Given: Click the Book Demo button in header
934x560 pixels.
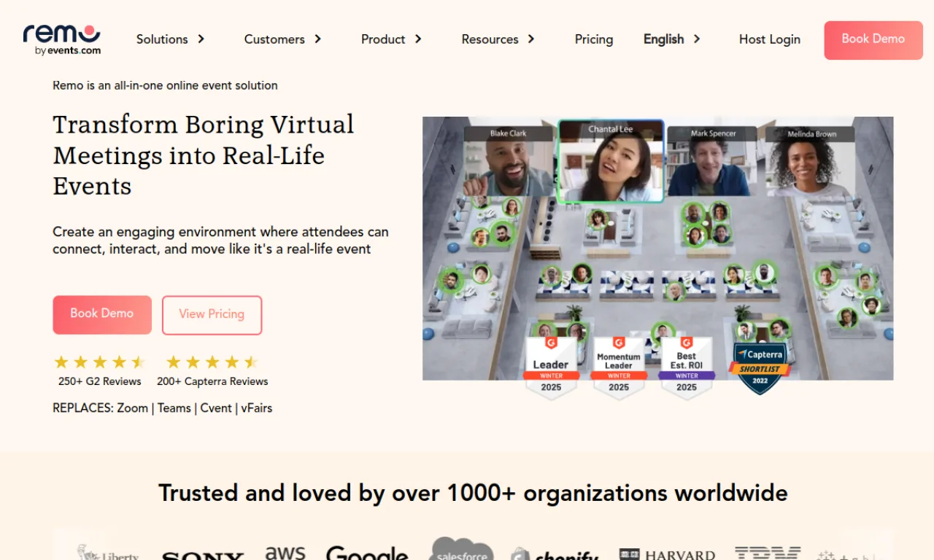Looking at the screenshot, I should click(873, 40).
